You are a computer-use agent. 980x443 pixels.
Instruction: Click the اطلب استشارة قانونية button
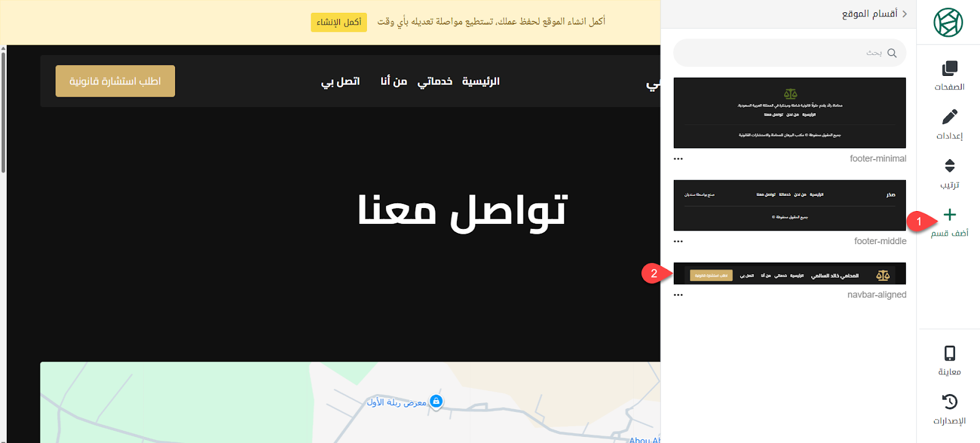coord(115,81)
